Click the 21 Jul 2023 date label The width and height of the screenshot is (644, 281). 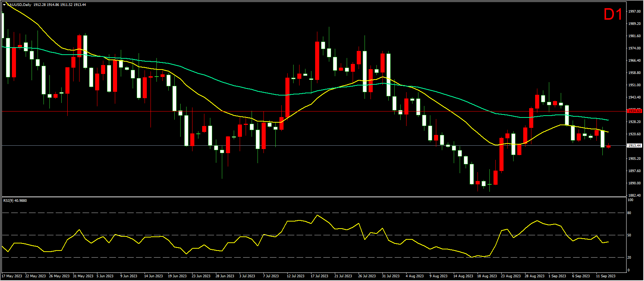click(x=343, y=276)
